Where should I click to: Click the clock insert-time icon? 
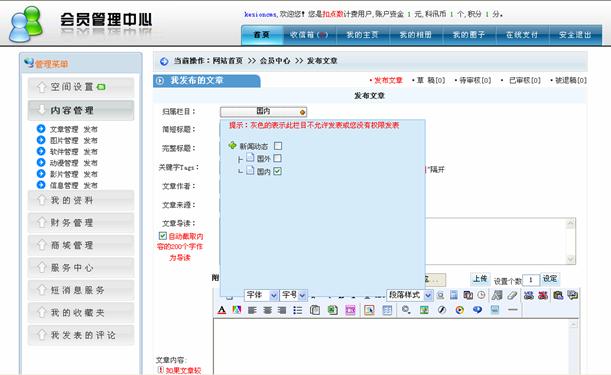pyautogui.click(x=482, y=295)
